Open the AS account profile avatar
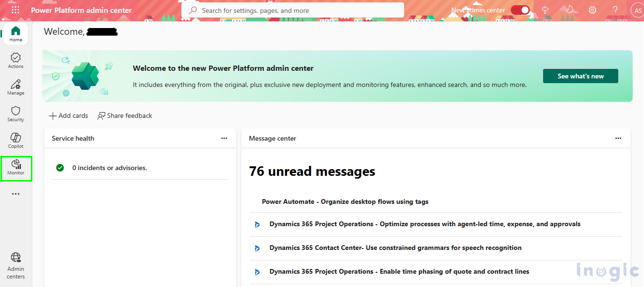Image resolution: width=644 pixels, height=287 pixels. tap(637, 10)
